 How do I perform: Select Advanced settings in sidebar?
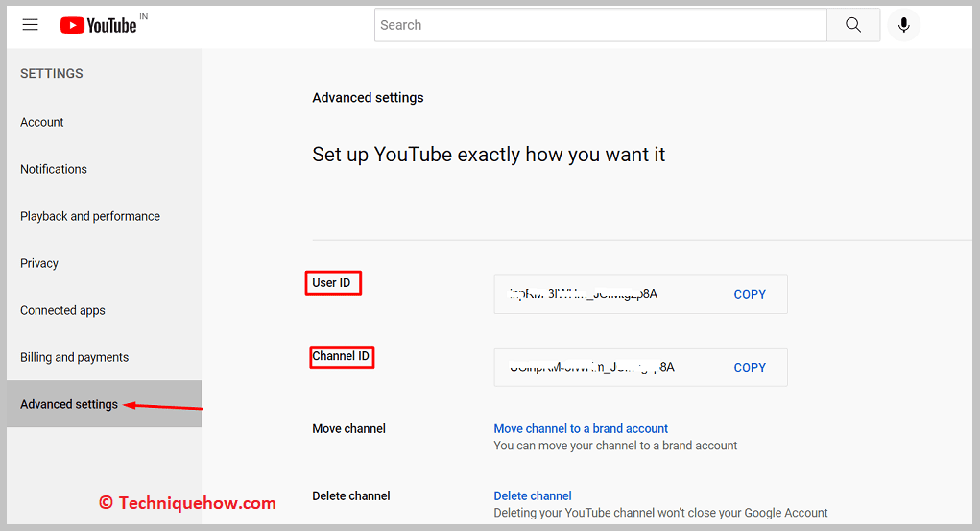pos(104,404)
